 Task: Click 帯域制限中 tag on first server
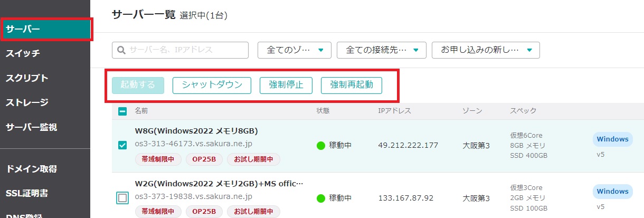pos(158,159)
